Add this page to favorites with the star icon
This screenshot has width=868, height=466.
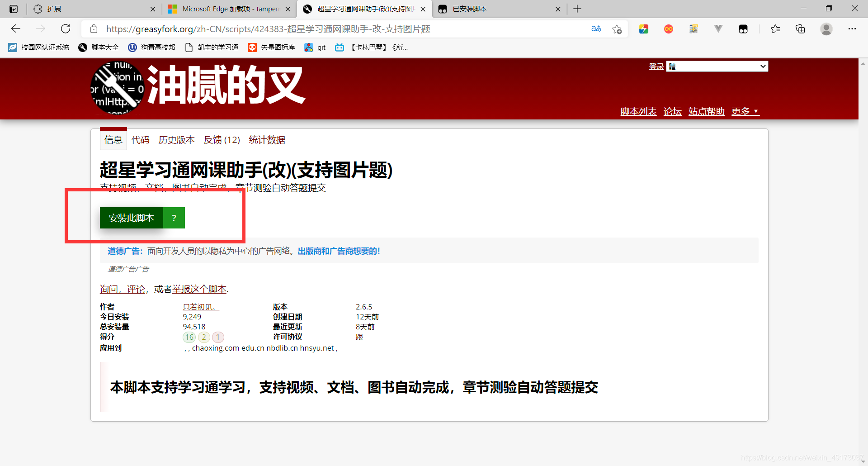[x=617, y=29]
